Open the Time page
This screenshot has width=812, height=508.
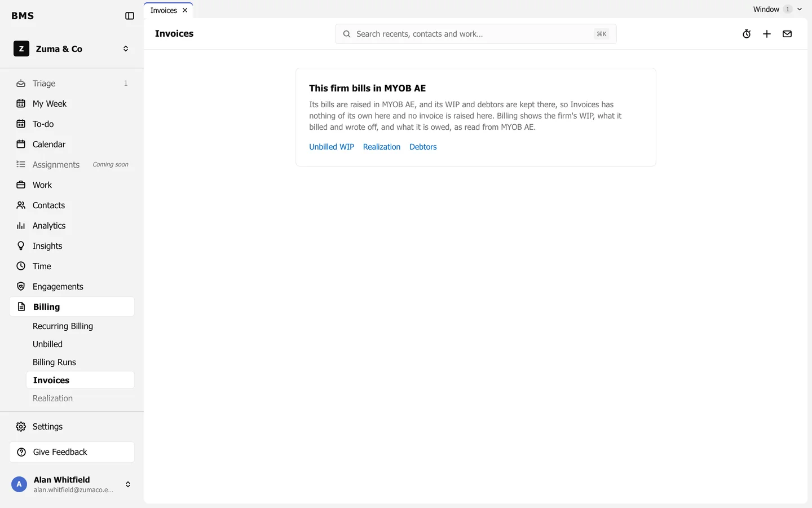point(72,266)
